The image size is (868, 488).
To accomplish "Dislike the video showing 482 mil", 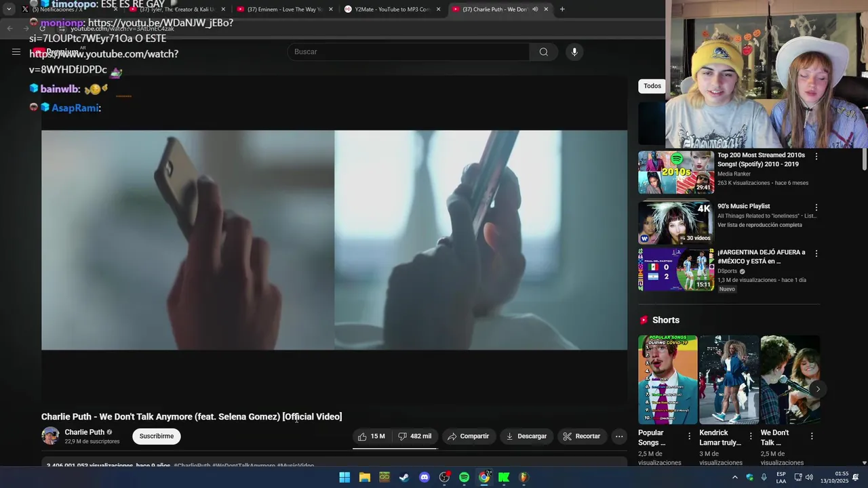I will [415, 436].
